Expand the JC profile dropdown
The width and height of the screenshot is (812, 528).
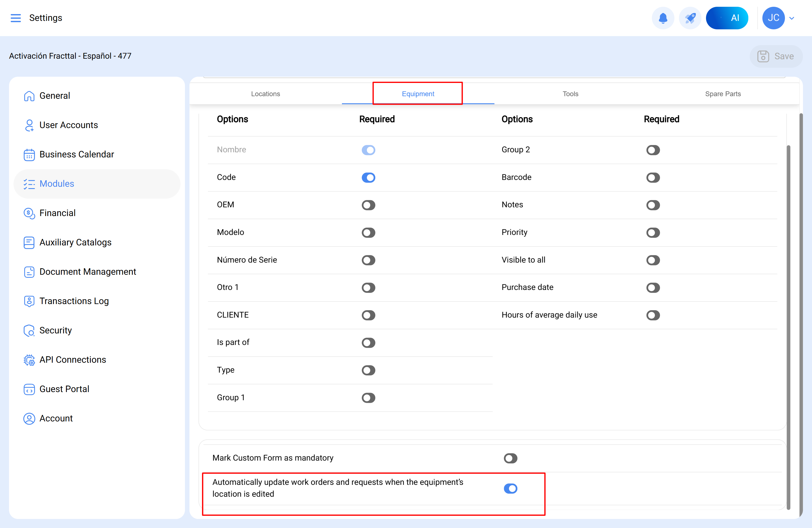791,18
